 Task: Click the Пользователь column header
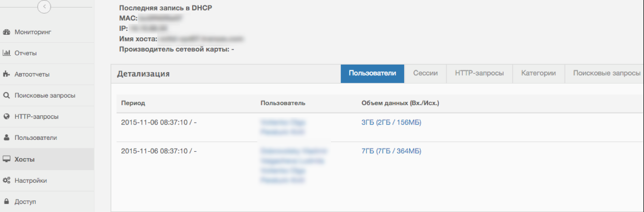point(283,103)
